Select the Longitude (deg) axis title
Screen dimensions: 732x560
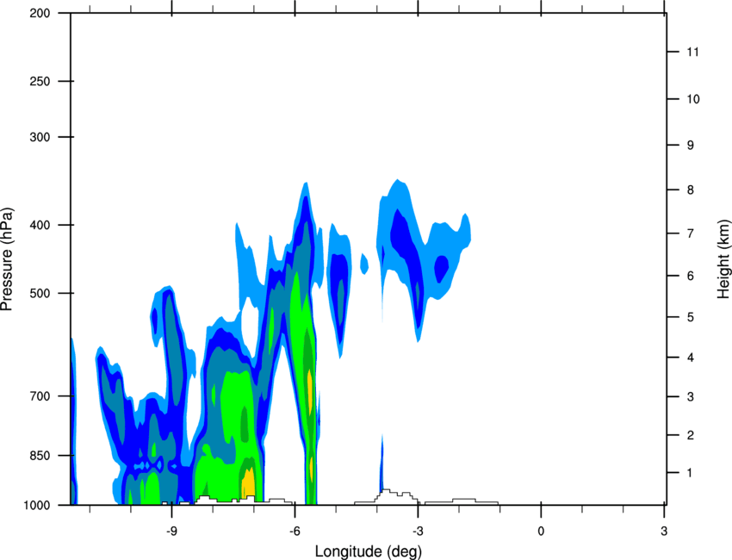pos(369,551)
